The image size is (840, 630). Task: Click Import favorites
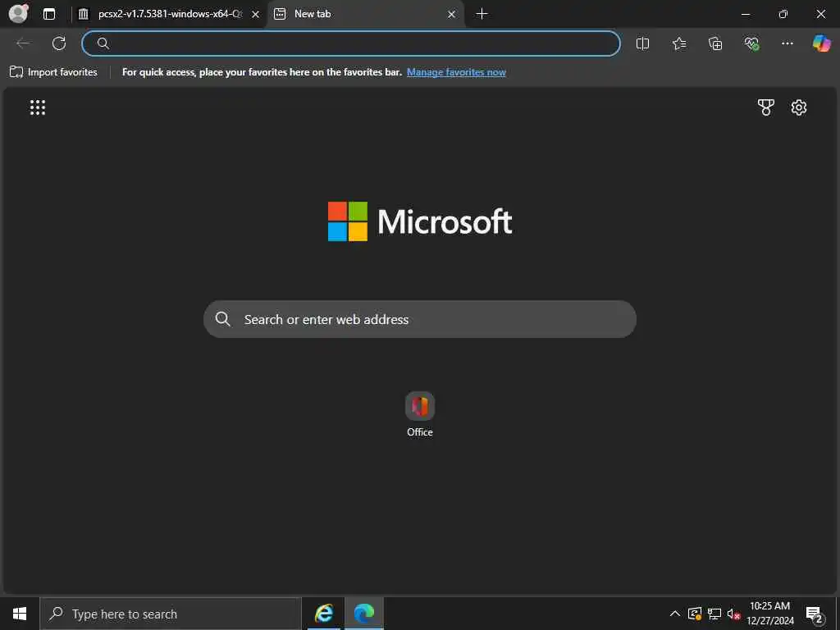point(53,72)
